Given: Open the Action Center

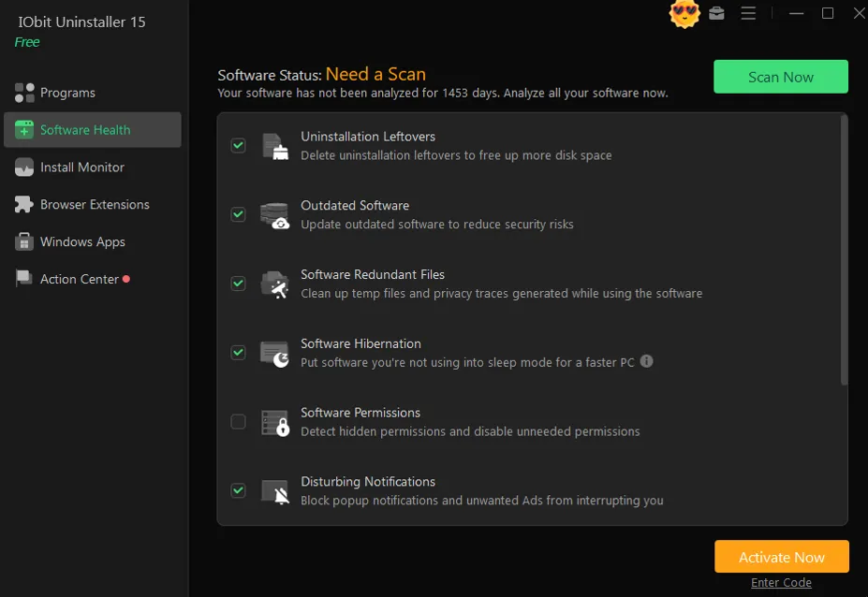Looking at the screenshot, I should click(x=93, y=279).
